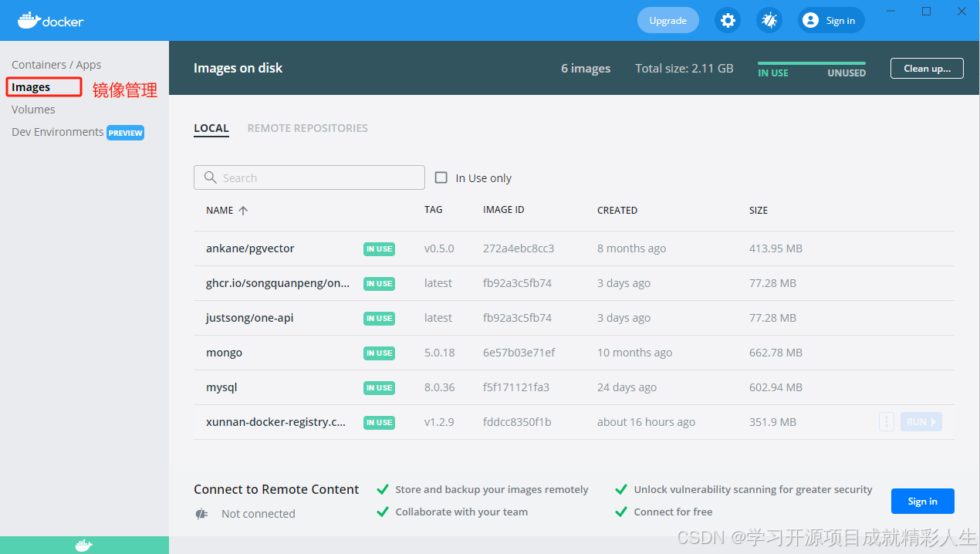
Task: Click the troubleshoot bug icon
Action: [769, 21]
